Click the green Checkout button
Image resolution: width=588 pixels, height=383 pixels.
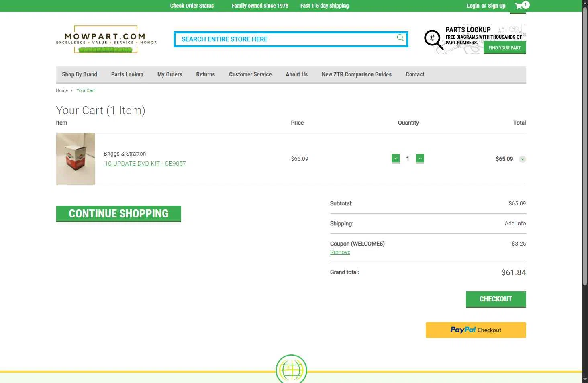point(496,299)
